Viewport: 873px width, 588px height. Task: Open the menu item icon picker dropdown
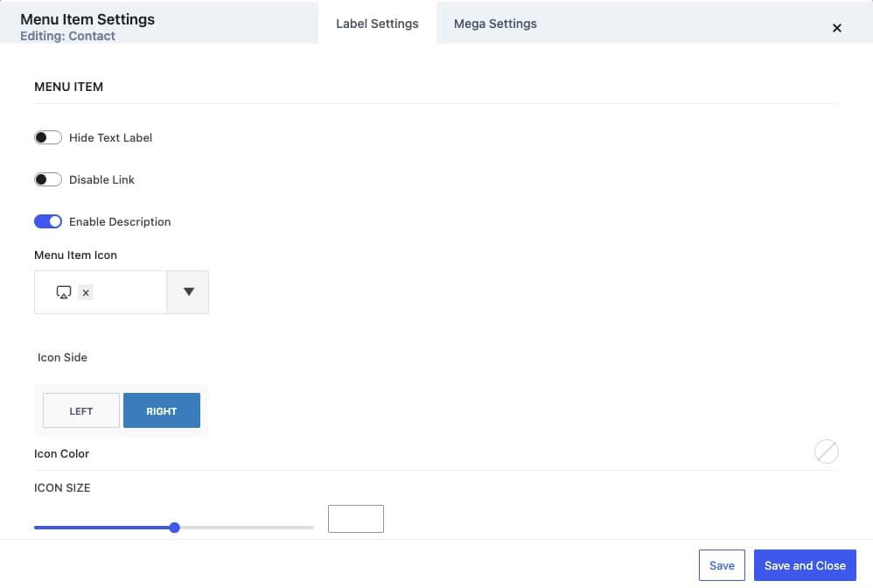[x=187, y=291]
